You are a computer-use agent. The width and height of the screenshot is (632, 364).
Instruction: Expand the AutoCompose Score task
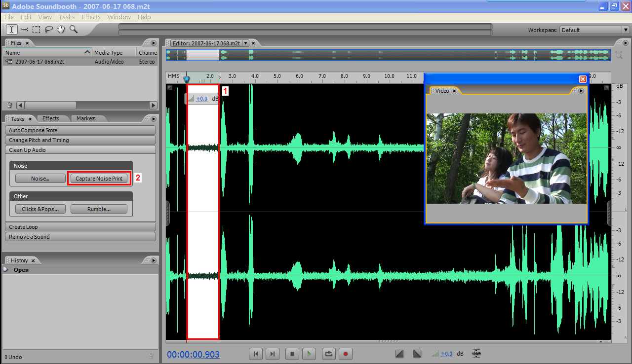(x=80, y=130)
